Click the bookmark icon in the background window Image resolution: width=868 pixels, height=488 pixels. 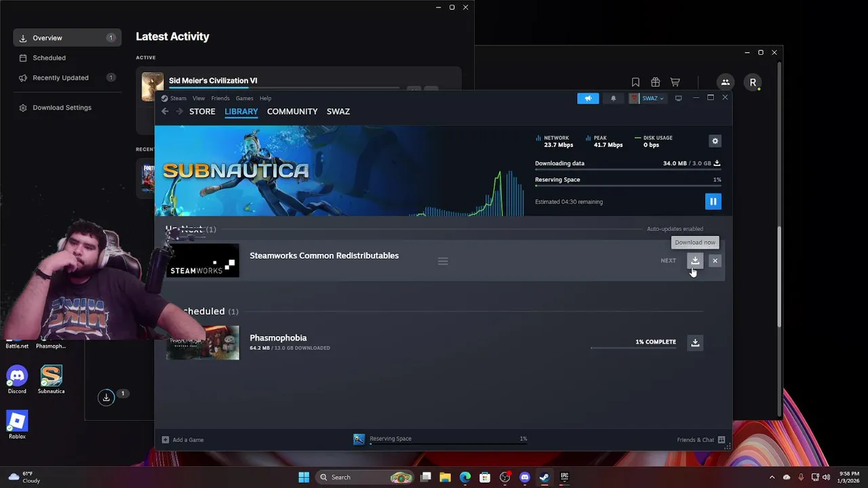pyautogui.click(x=635, y=83)
